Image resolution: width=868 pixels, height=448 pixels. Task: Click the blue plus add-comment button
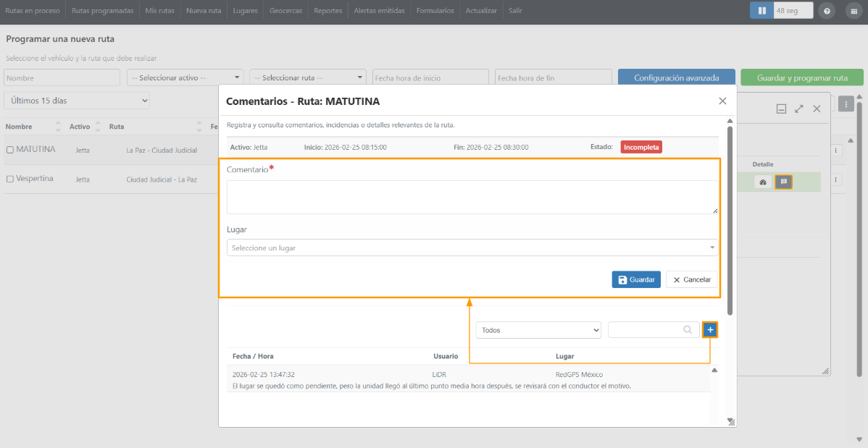point(710,330)
